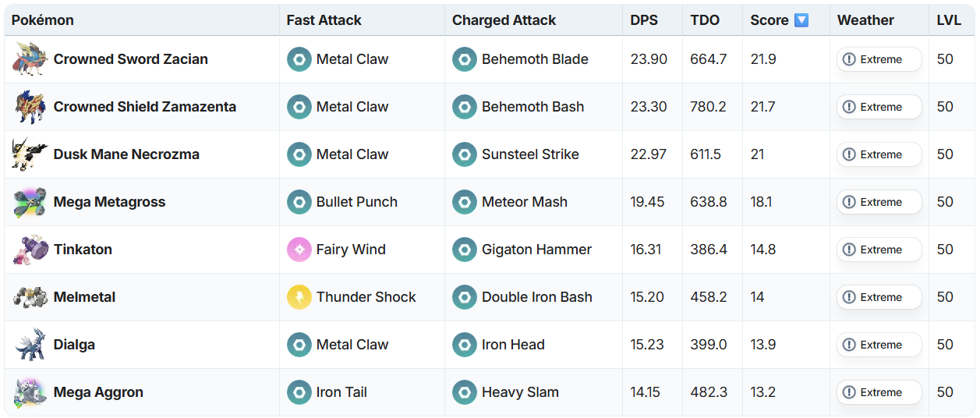Image resolution: width=980 pixels, height=418 pixels.
Task: Click the Weather column header
Action: point(865,20)
